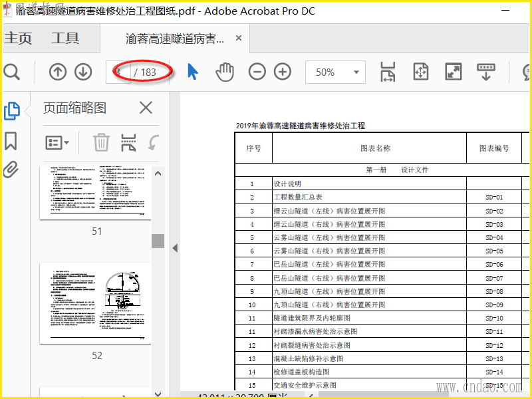Open the thumbnail options menu dropdown
The height and width of the screenshot is (399, 532).
pyautogui.click(x=57, y=142)
